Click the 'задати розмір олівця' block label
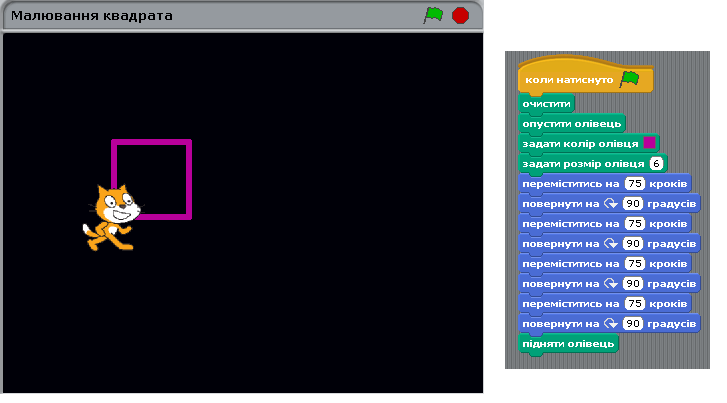 click(583, 164)
